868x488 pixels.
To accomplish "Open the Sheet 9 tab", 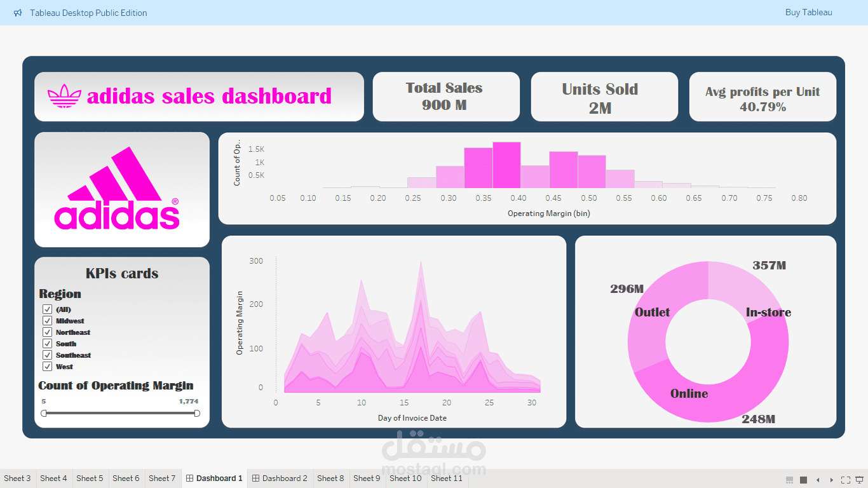I will (x=367, y=478).
